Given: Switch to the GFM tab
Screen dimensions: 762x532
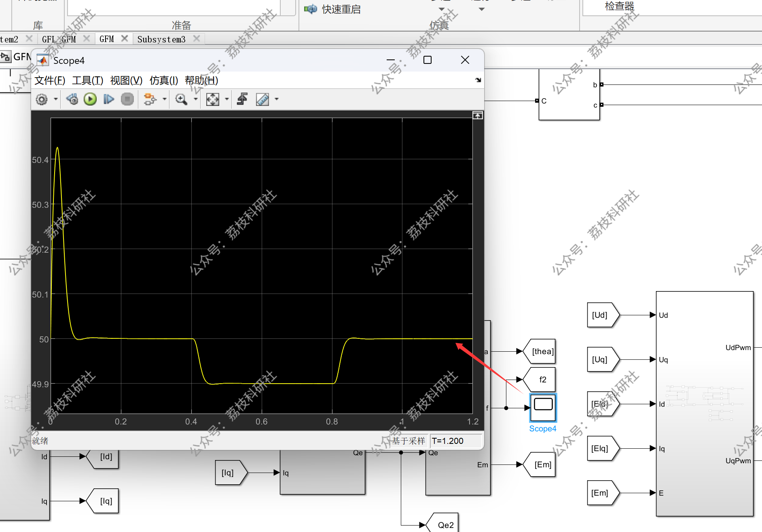Looking at the screenshot, I should (x=107, y=39).
